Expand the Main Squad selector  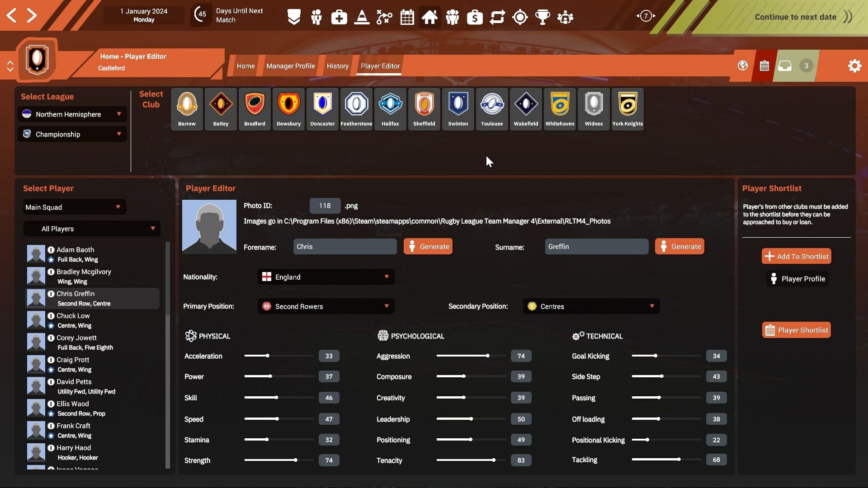coord(74,206)
